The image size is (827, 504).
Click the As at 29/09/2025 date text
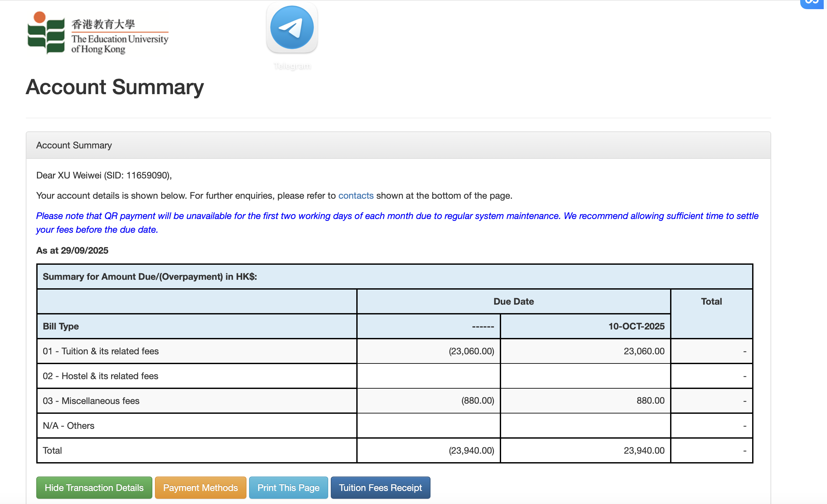click(72, 251)
